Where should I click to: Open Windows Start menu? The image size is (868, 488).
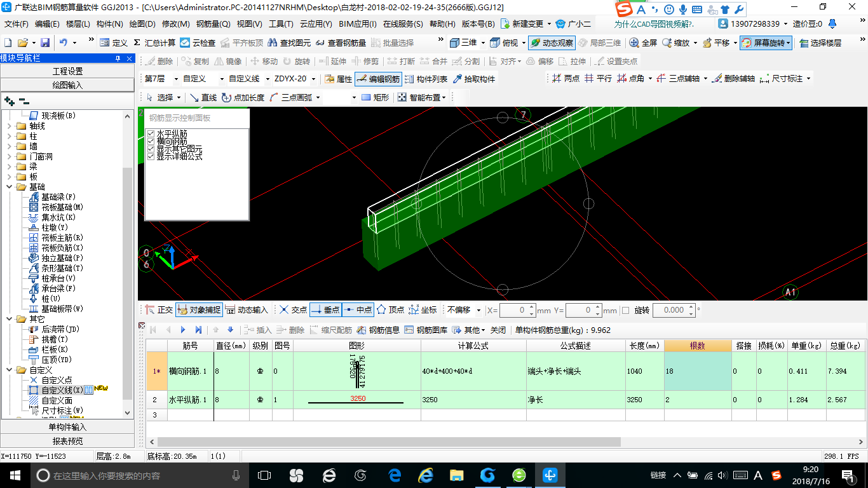point(15,475)
